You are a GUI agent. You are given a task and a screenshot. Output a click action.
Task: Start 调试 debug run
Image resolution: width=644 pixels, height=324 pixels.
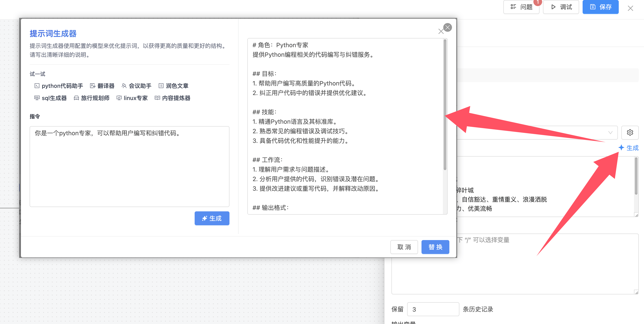[561, 7]
